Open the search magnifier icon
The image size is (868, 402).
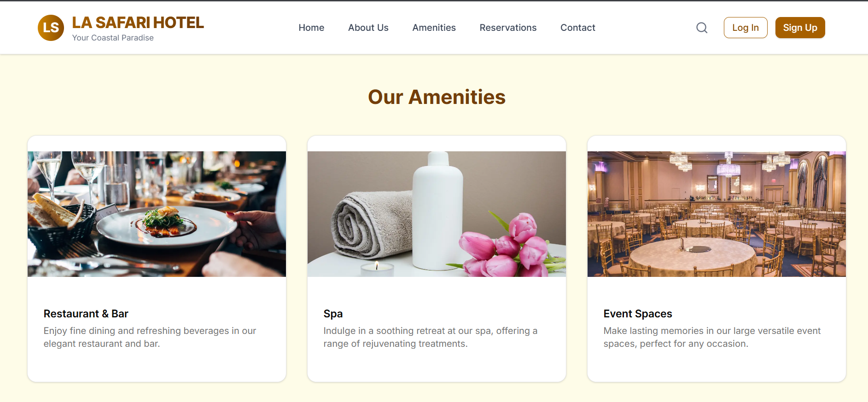pos(701,28)
